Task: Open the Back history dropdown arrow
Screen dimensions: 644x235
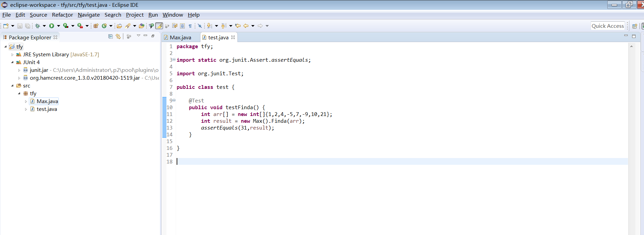Action: pos(253,26)
